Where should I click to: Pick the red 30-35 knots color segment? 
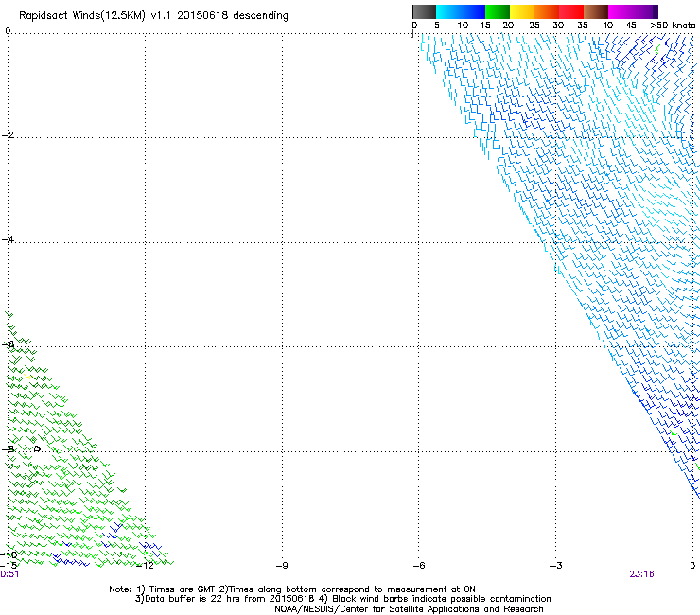[571, 11]
